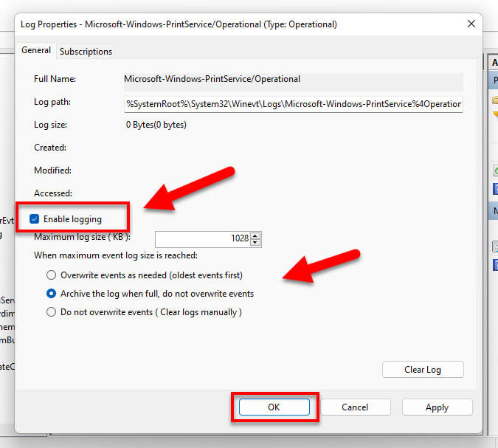
Task: Click the '0 Bytes(0 bytes)' log size value
Action: pyautogui.click(x=156, y=125)
